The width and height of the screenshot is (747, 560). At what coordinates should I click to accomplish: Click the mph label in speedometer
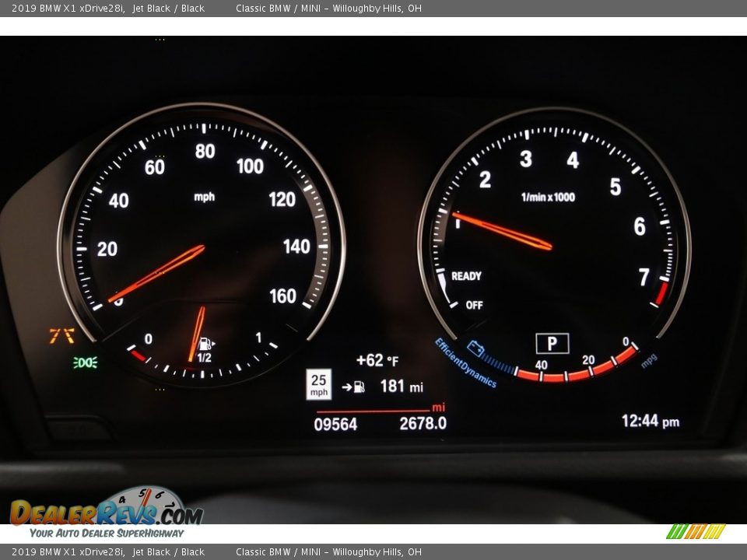205,197
